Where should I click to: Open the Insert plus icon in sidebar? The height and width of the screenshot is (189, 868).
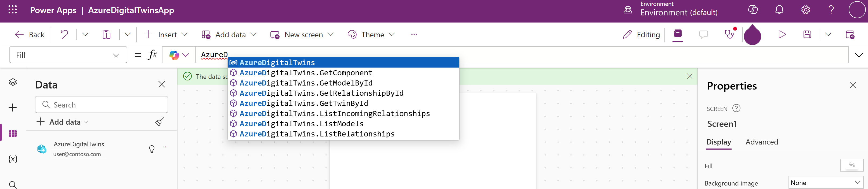coord(13,108)
